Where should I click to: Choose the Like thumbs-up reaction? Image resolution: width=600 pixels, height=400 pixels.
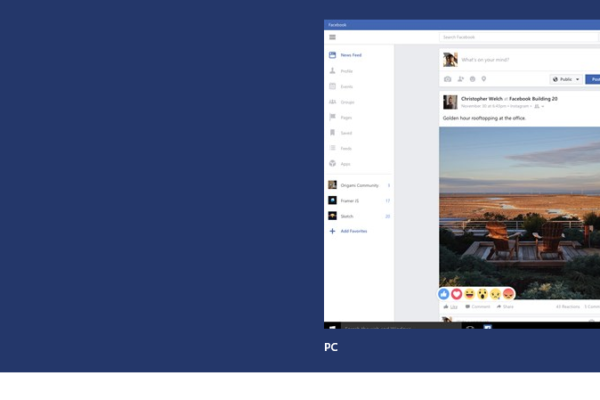point(443,294)
